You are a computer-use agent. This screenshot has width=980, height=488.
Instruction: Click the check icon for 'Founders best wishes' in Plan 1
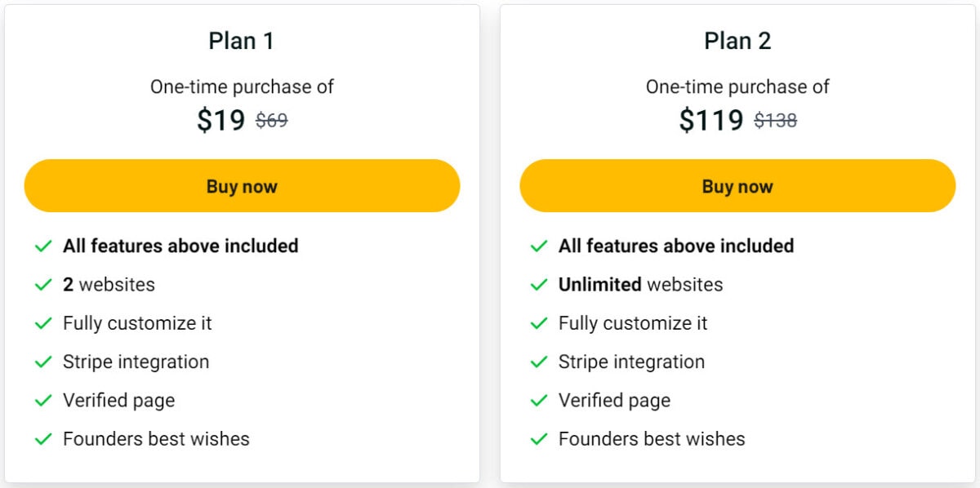pos(43,439)
